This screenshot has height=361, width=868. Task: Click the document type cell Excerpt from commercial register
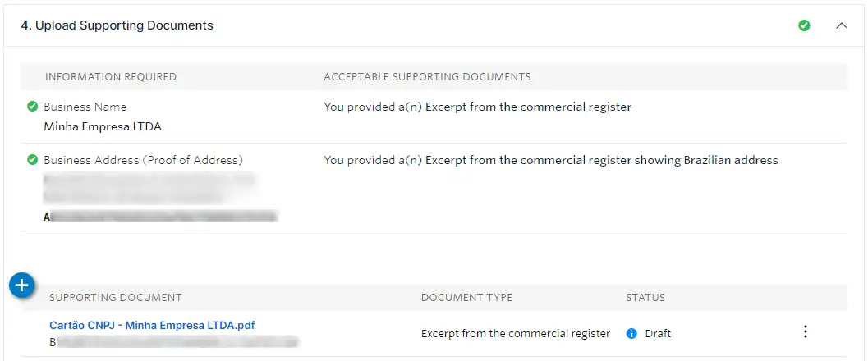[515, 334]
